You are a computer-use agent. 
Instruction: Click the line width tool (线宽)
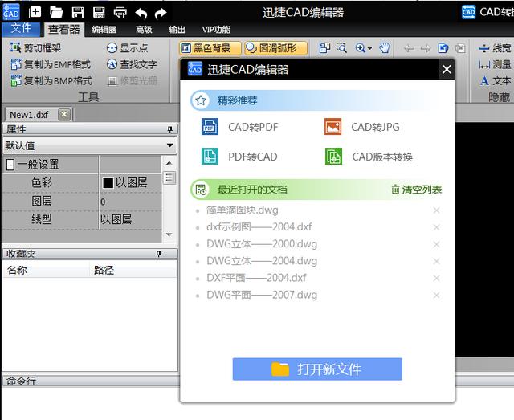(x=496, y=48)
